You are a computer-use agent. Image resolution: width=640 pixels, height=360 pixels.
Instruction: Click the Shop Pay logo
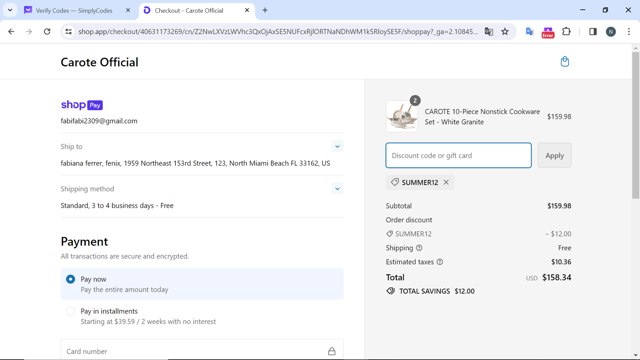click(x=82, y=105)
